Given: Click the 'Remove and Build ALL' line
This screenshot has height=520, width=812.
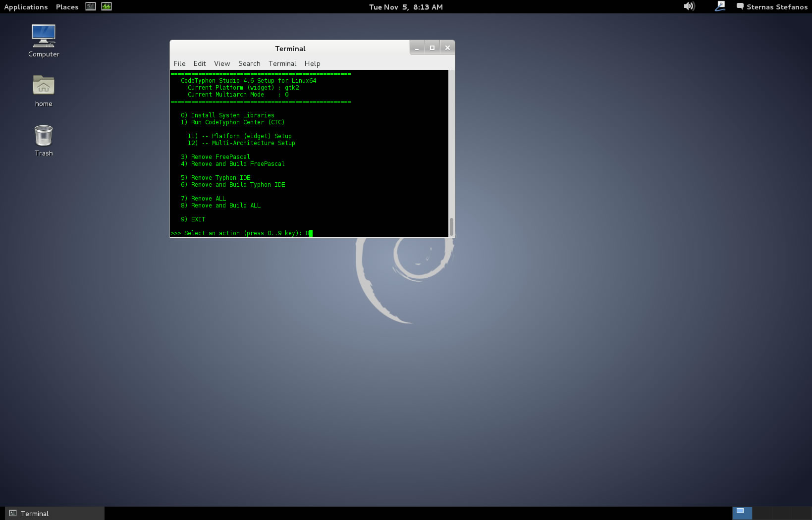Looking at the screenshot, I should (x=220, y=206).
